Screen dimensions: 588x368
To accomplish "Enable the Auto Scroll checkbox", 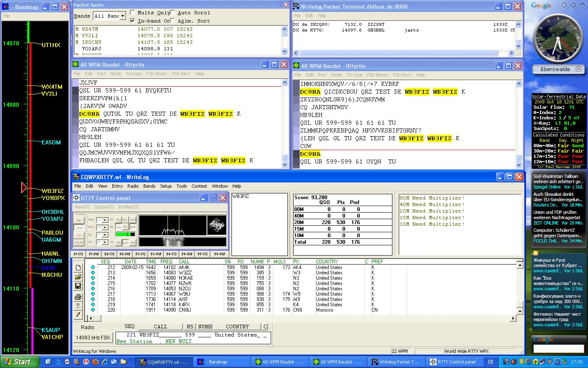I will 173,13.
